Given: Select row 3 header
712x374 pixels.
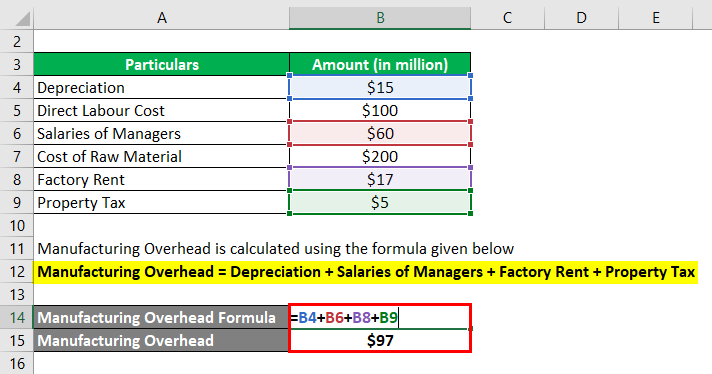Looking at the screenshot, I should pyautogui.click(x=17, y=64).
